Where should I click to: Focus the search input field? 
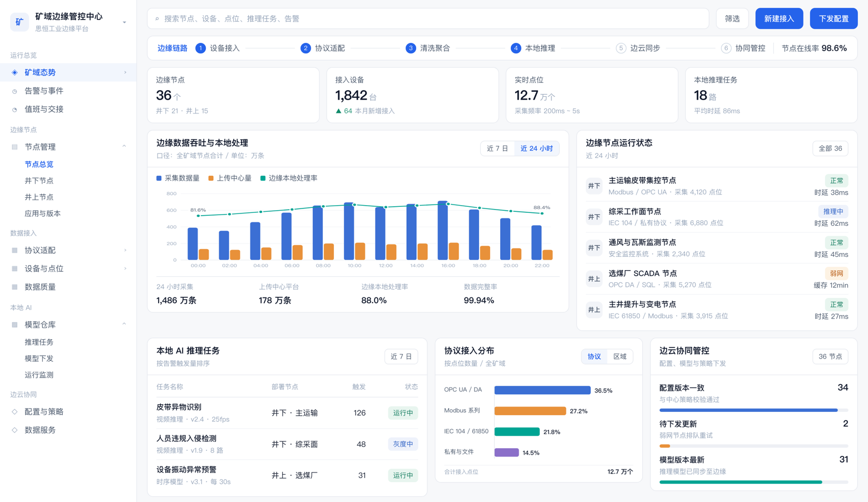[428, 19]
